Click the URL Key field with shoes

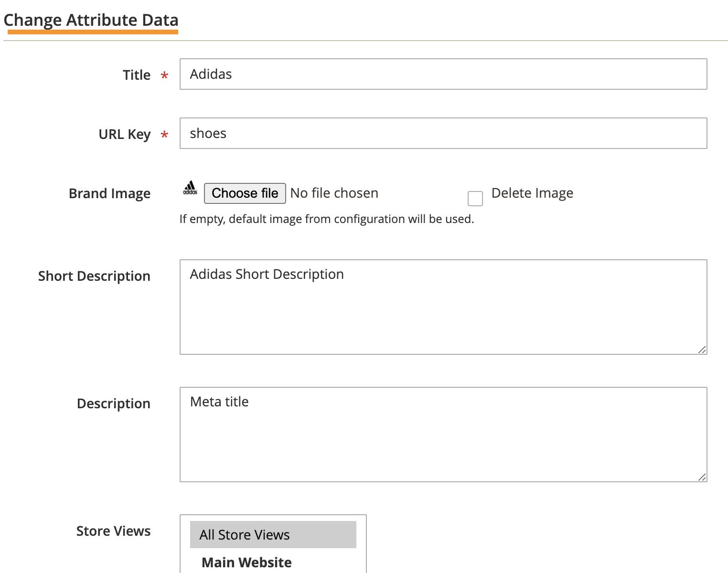[443, 133]
